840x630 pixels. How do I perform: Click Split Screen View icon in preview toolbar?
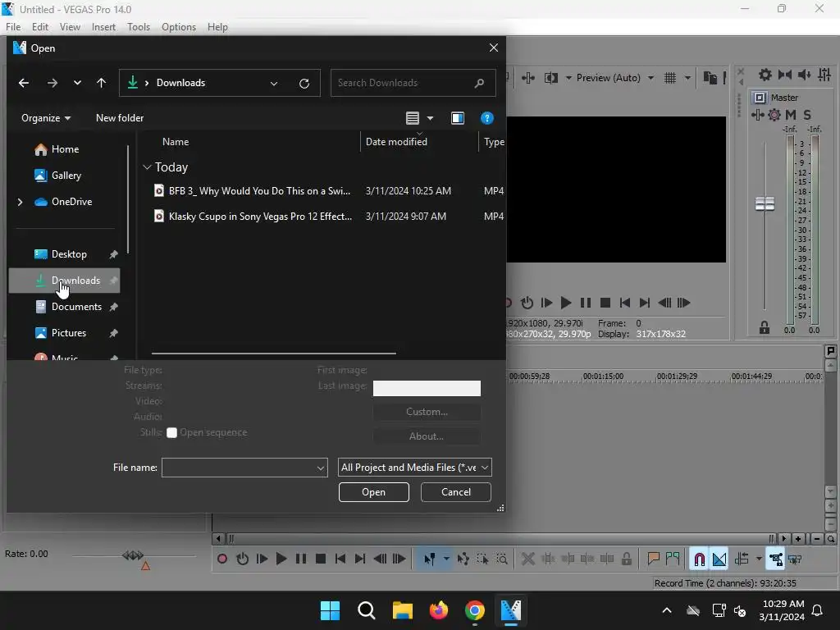coord(551,78)
